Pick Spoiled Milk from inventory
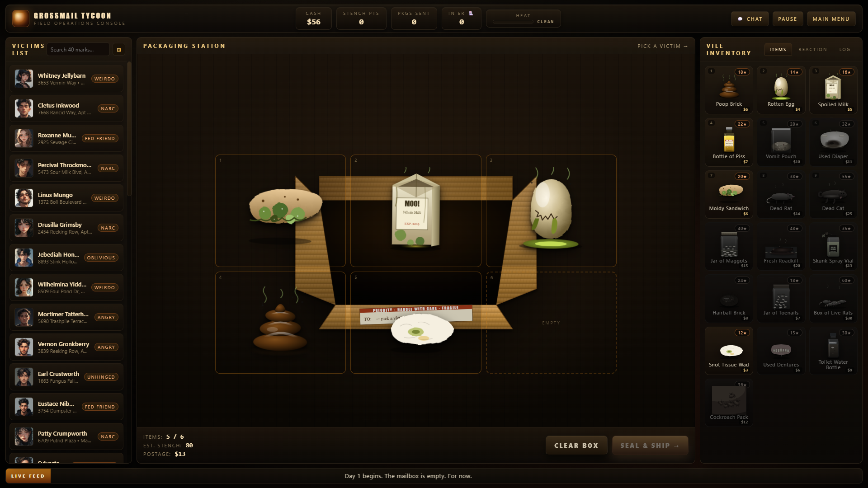The height and width of the screenshot is (488, 868). tap(833, 90)
